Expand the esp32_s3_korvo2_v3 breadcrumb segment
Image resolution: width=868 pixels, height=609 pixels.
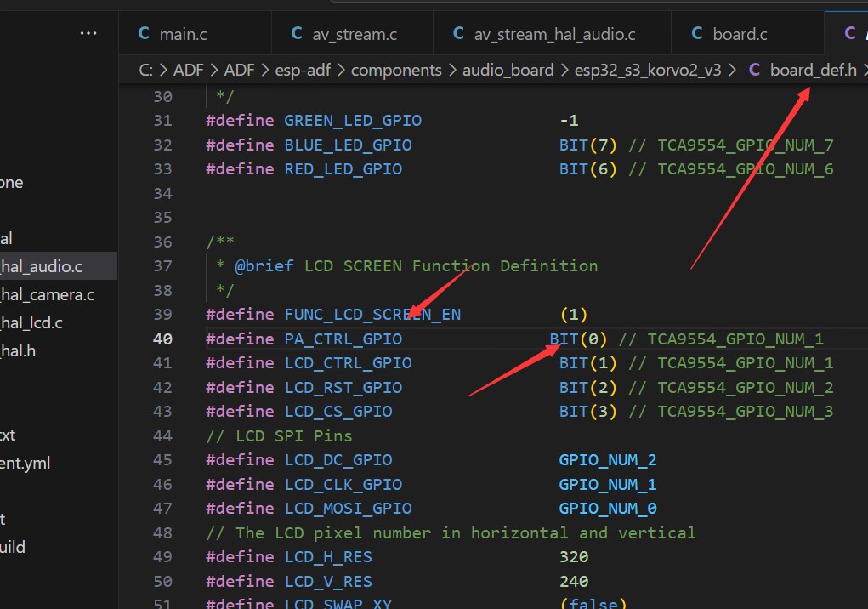[647, 70]
